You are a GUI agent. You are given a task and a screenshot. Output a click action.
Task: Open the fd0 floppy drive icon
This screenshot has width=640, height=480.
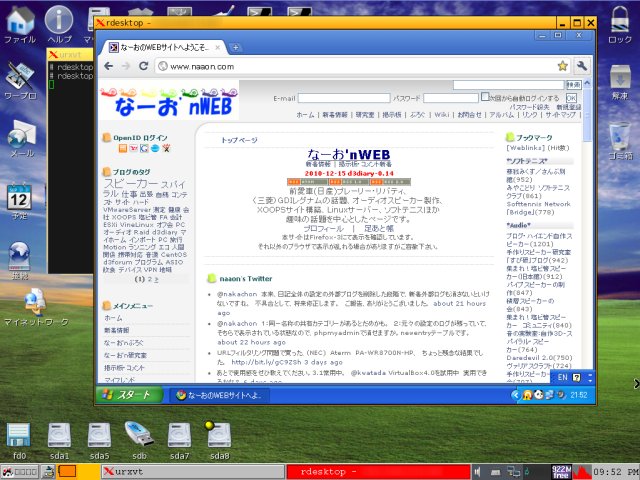(19, 437)
